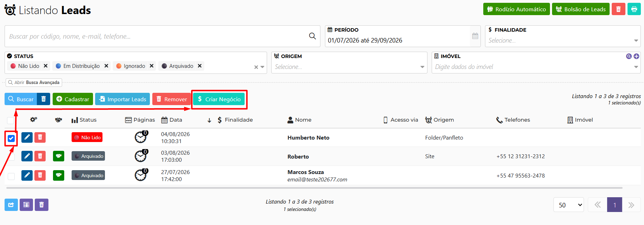This screenshot has width=644, height=225.
Task: Click the search magnifier in search box
Action: [312, 36]
